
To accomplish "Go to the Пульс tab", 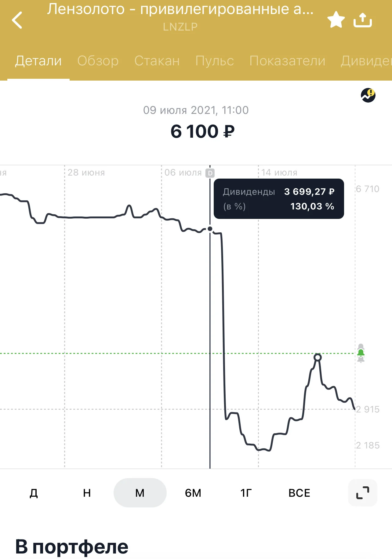I will [x=215, y=61].
